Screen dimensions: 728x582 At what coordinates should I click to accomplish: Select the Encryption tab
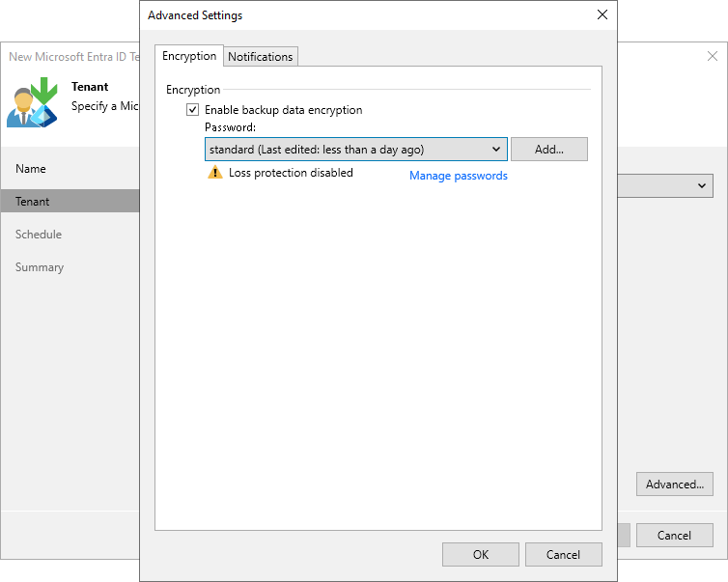[189, 56]
